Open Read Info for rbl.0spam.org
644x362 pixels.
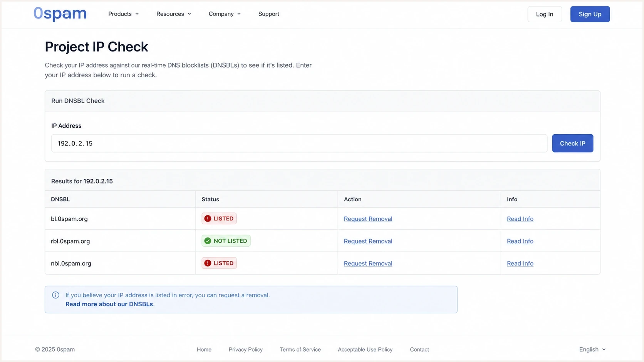pyautogui.click(x=520, y=241)
